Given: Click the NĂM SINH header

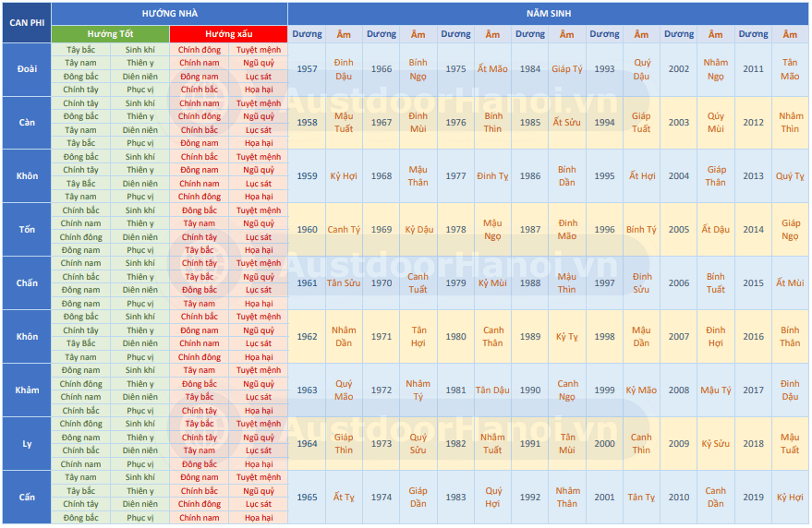Looking at the screenshot, I should (x=549, y=14).
